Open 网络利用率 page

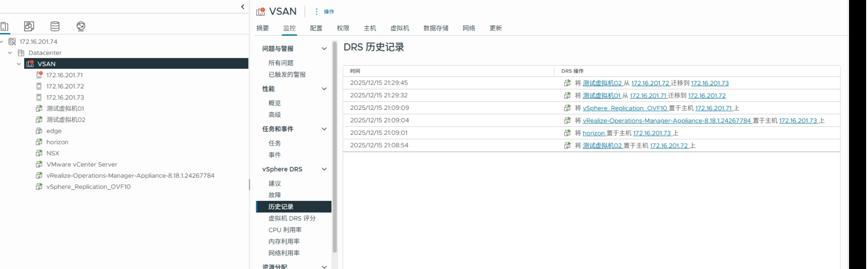point(284,253)
